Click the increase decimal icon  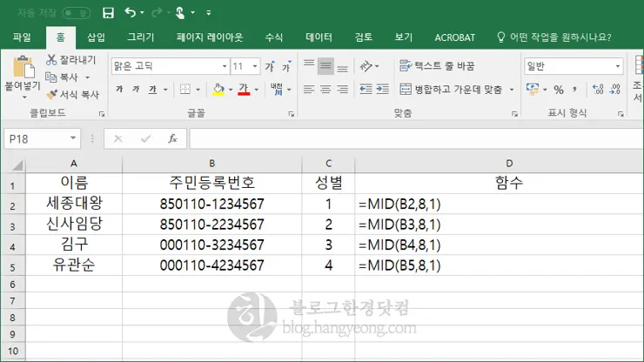pyautogui.click(x=598, y=89)
